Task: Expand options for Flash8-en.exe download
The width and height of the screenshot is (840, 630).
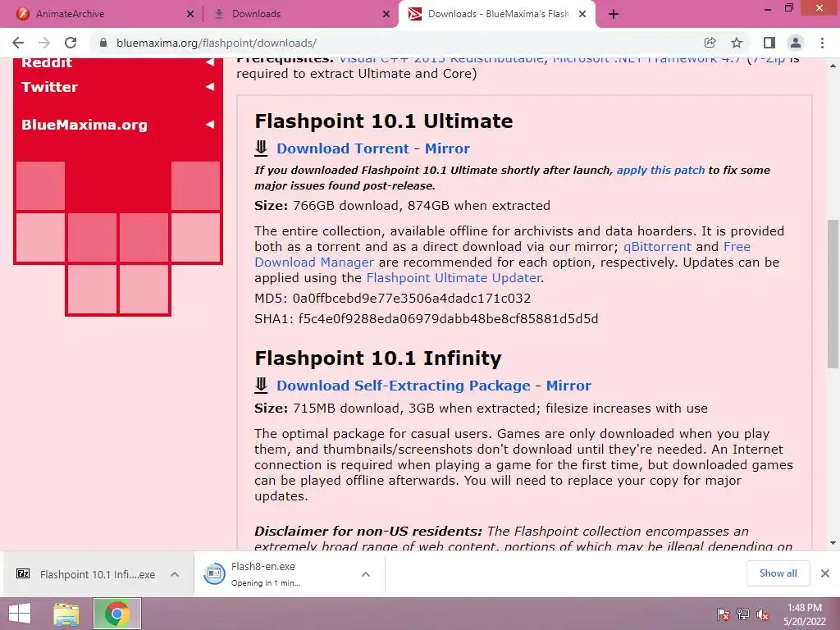Action: [x=366, y=574]
